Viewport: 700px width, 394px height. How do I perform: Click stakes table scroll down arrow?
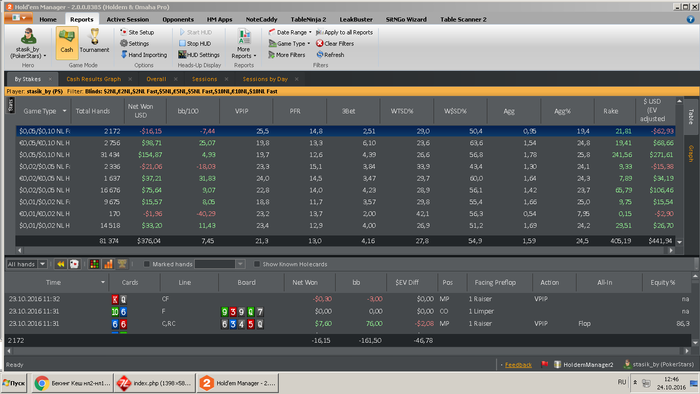pyautogui.click(x=679, y=242)
